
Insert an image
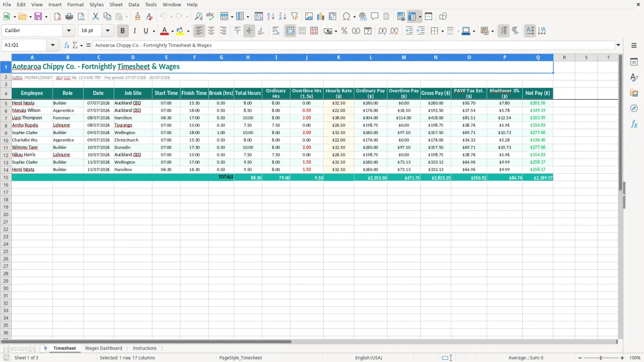[x=309, y=17]
